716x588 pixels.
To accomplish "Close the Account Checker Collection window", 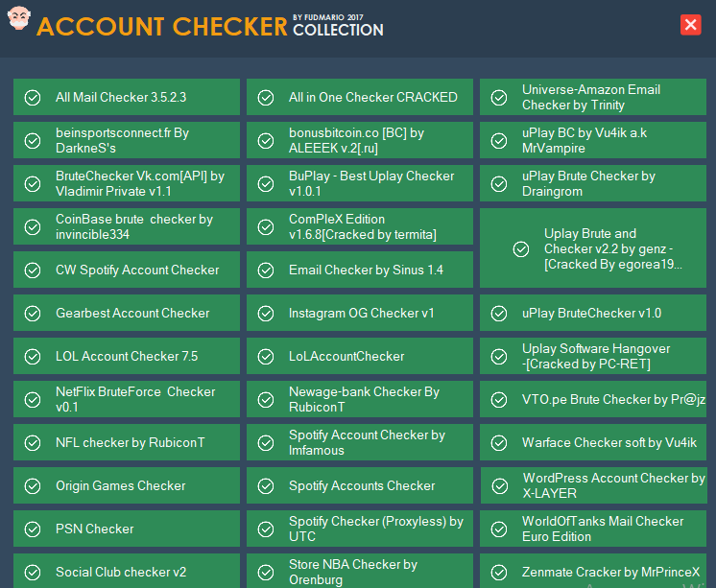I will coord(690,25).
